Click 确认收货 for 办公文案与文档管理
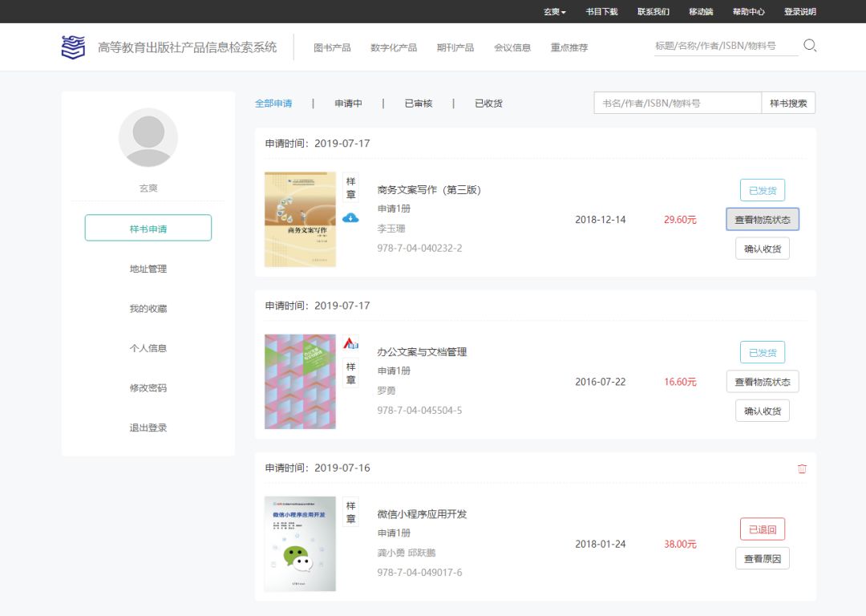The image size is (866, 616). [x=762, y=411]
